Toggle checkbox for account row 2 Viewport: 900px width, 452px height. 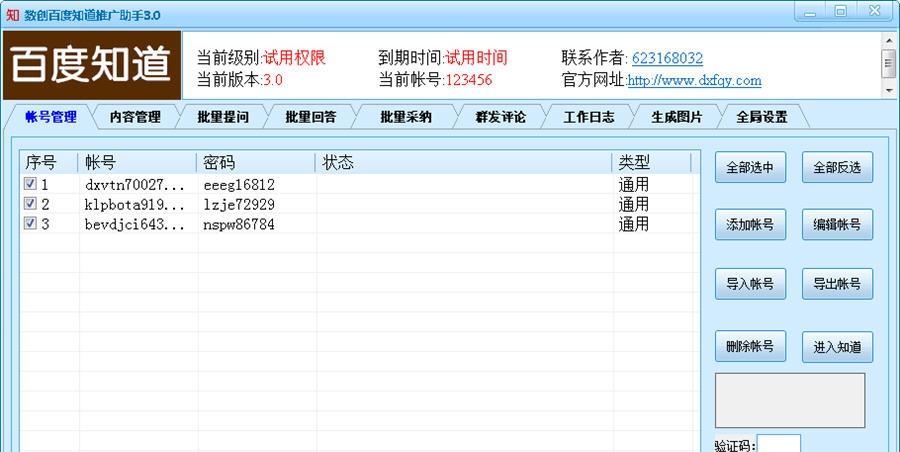pos(30,203)
